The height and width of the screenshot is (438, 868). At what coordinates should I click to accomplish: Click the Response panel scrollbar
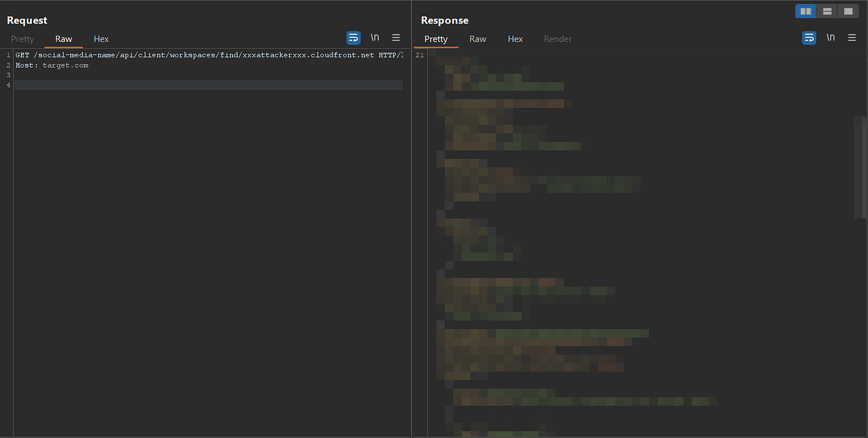[860, 166]
